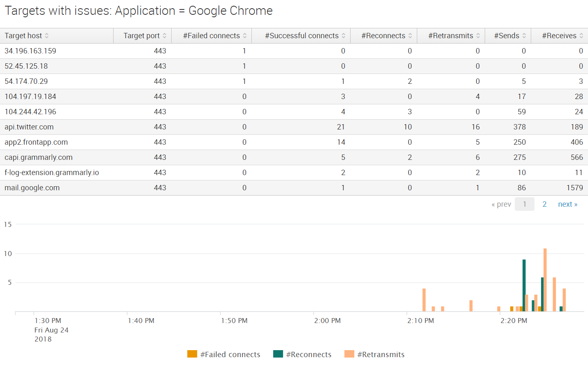The image size is (588, 367).
Task: Click sort icon next to #Successful connects
Action: 344,36
